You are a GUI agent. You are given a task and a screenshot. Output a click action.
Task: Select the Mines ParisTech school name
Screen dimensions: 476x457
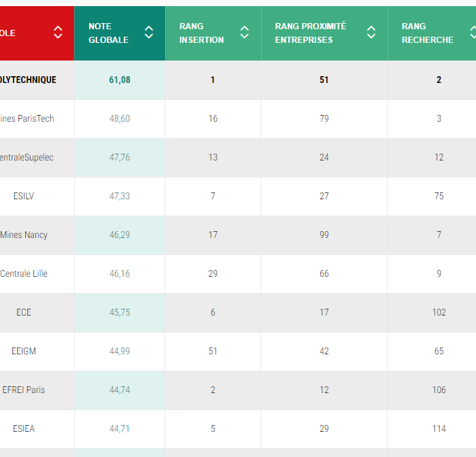(27, 118)
